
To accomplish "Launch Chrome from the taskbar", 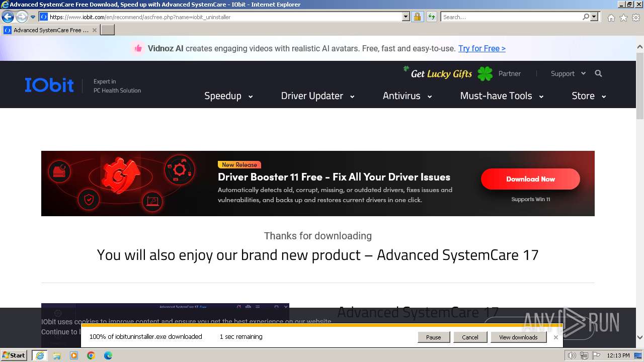I will click(91, 355).
